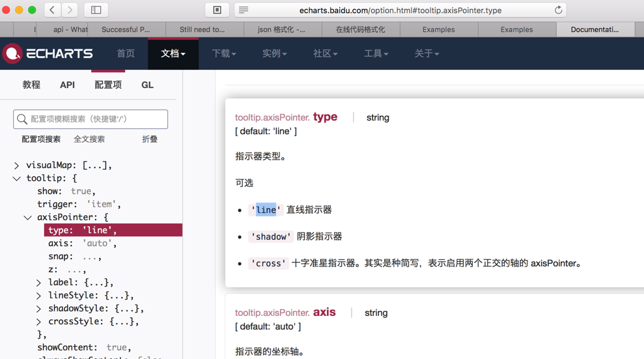Open the 关于 dropdown menu
This screenshot has height=359, width=644.
427,53
